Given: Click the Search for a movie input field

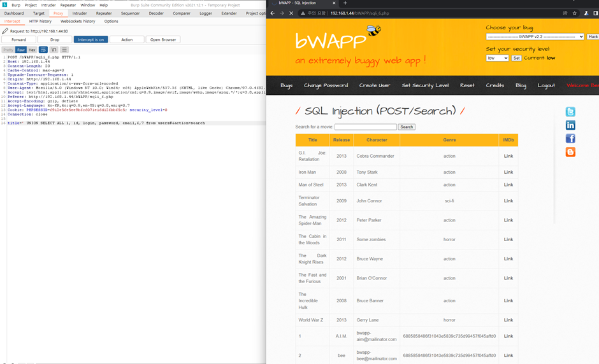Looking at the screenshot, I should tap(366, 127).
